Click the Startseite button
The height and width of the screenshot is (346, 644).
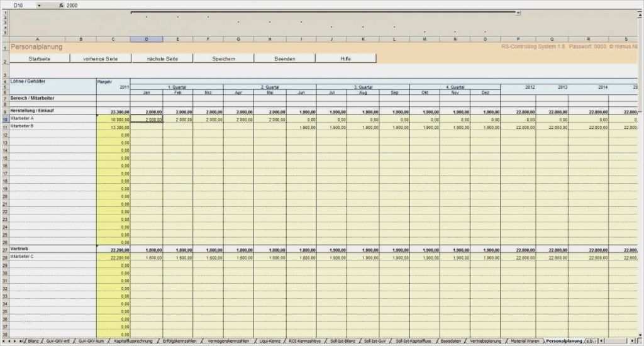(x=40, y=59)
